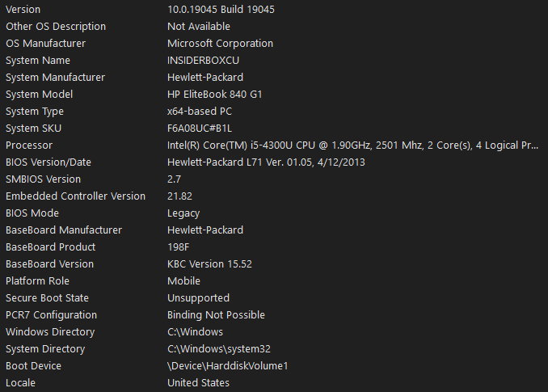
Task: Select the System SKU row
Action: tap(33, 129)
